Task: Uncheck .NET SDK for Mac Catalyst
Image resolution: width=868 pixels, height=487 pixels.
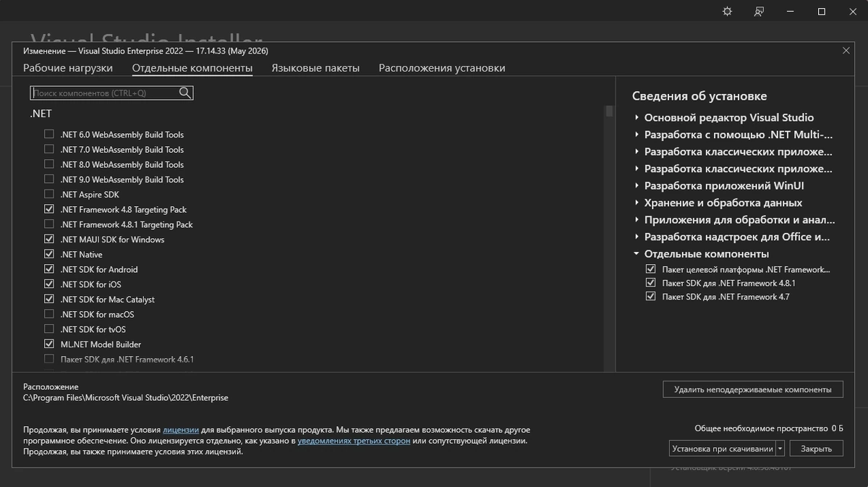Action: coord(49,299)
